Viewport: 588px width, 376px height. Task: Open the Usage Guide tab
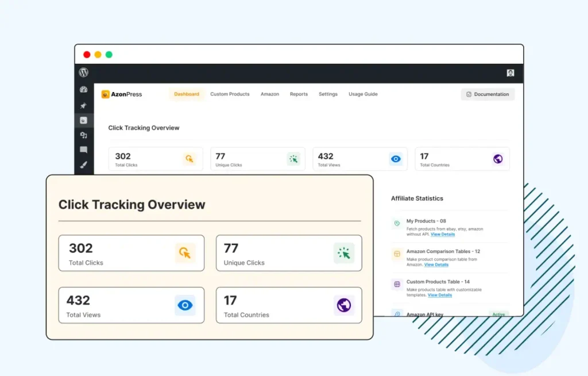[363, 94]
